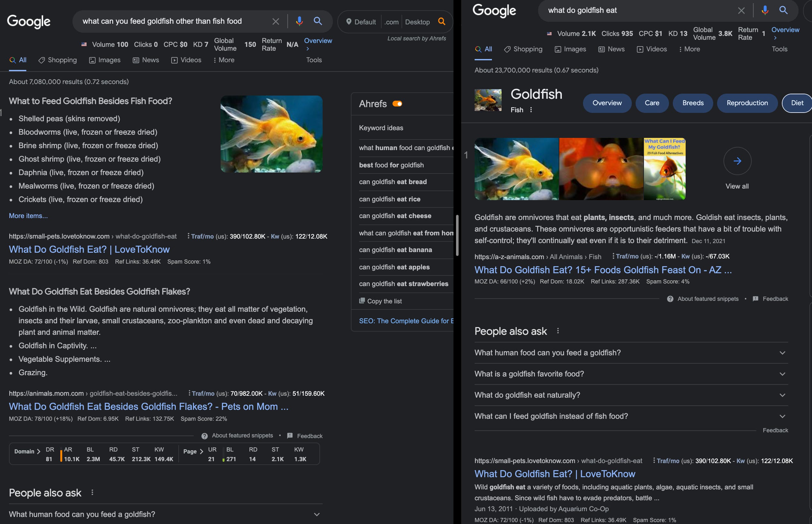Expand the Page metrics chevron in Ahrefs bar
The image size is (812, 524).
pos(201,452)
